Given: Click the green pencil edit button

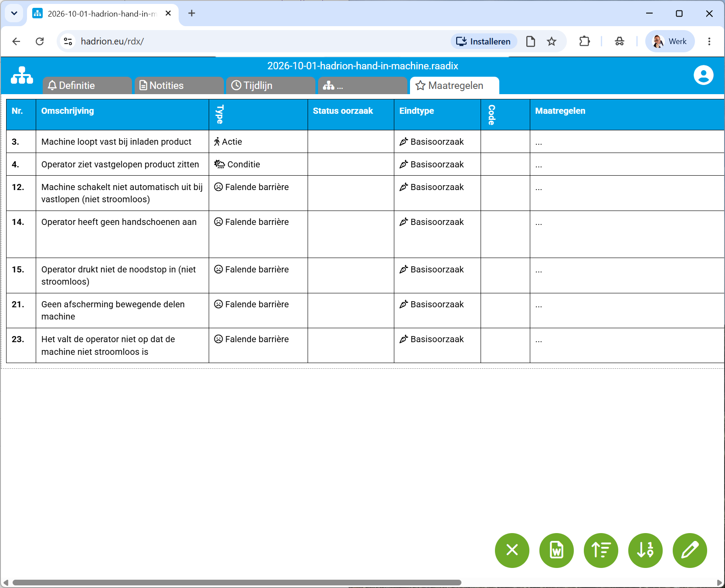Looking at the screenshot, I should [690, 551].
